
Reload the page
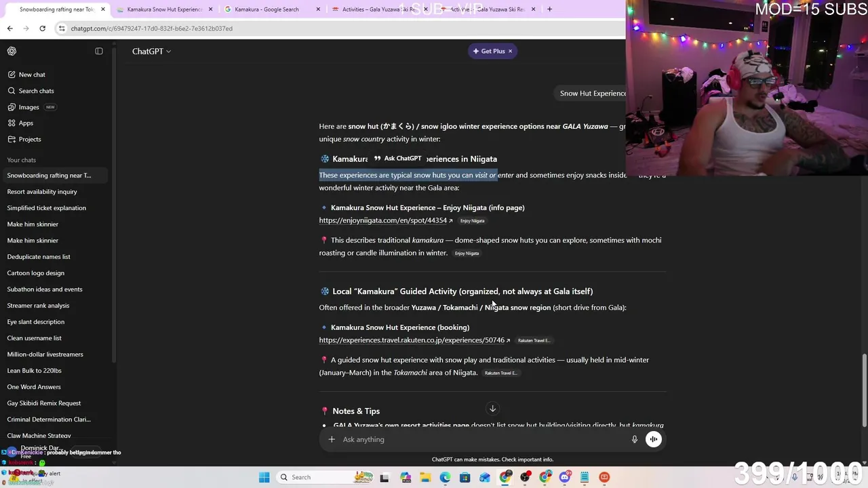coord(42,28)
